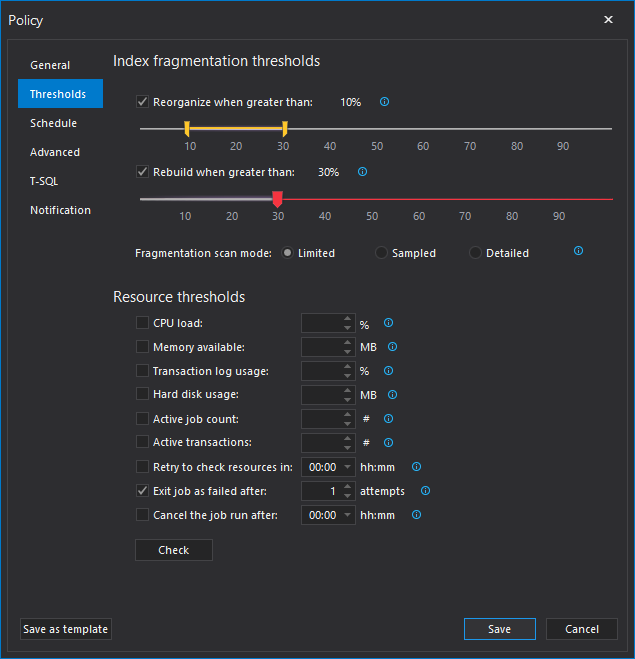Select the Sampled scan mode radio button
Screen dimensions: 635x659
coord(381,253)
